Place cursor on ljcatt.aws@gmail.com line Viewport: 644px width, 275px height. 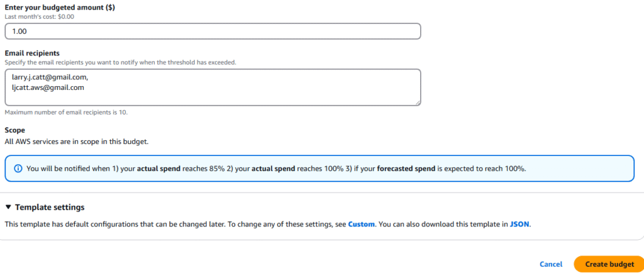[48, 87]
